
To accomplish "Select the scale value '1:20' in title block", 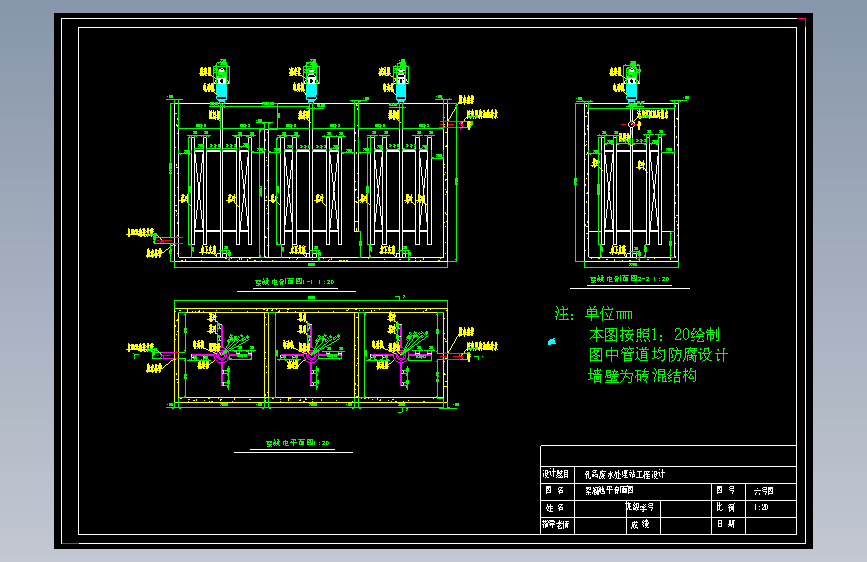I will click(x=761, y=507).
